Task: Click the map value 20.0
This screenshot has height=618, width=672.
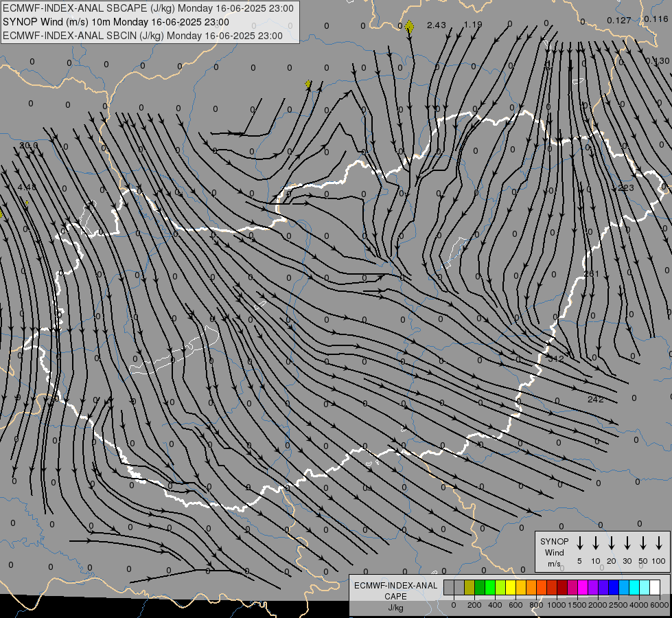Action: point(29,146)
